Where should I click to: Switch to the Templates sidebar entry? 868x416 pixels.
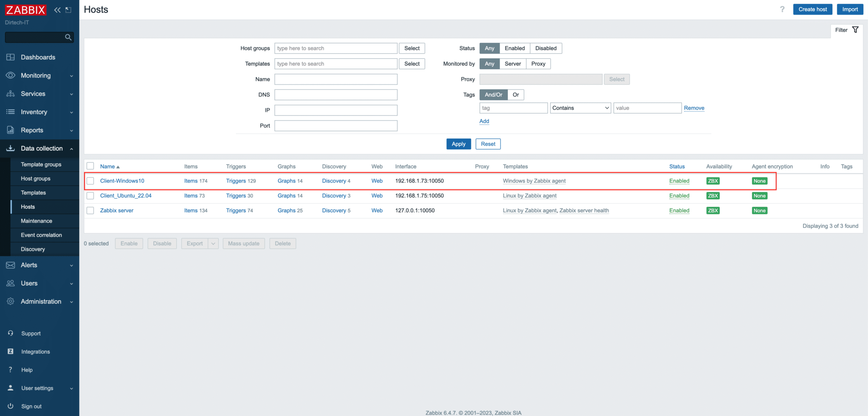click(33, 192)
